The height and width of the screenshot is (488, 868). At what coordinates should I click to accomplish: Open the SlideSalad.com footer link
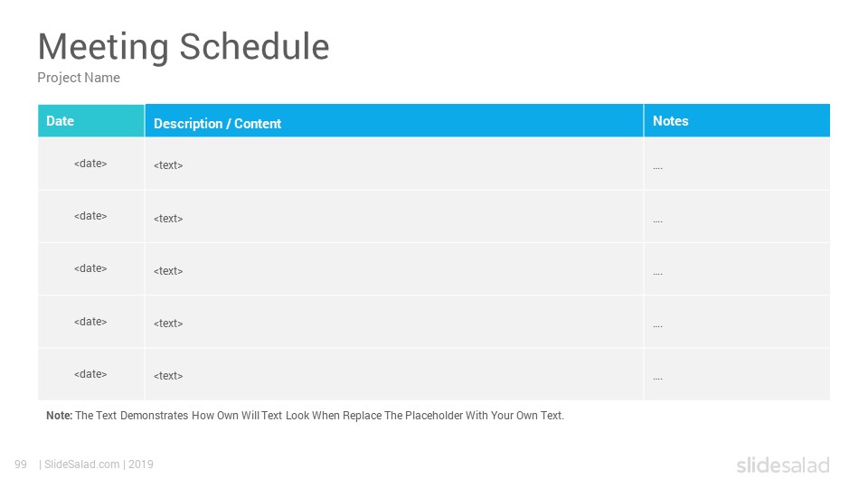pos(82,465)
